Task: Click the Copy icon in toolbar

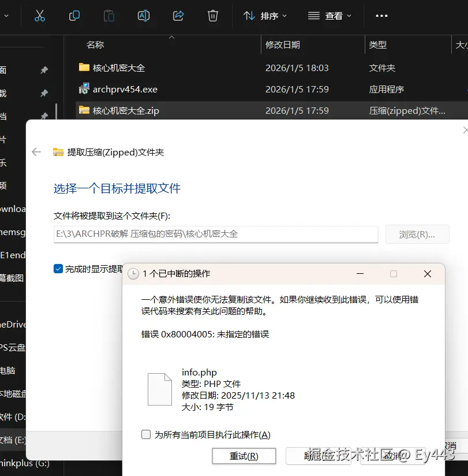Action: click(74, 16)
